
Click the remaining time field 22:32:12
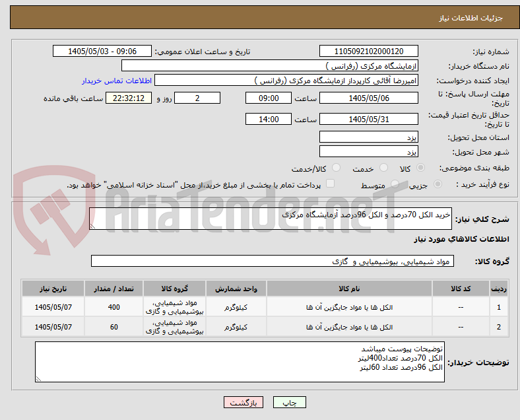129,98
